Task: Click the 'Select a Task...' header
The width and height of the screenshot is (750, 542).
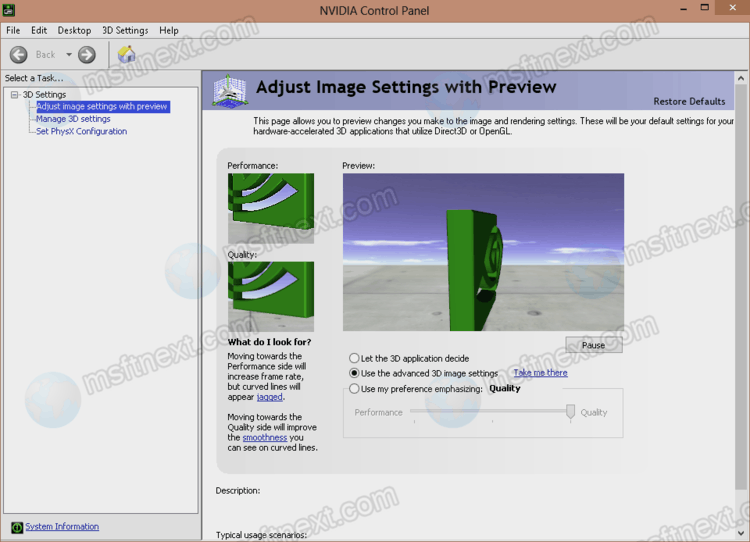Action: point(34,78)
